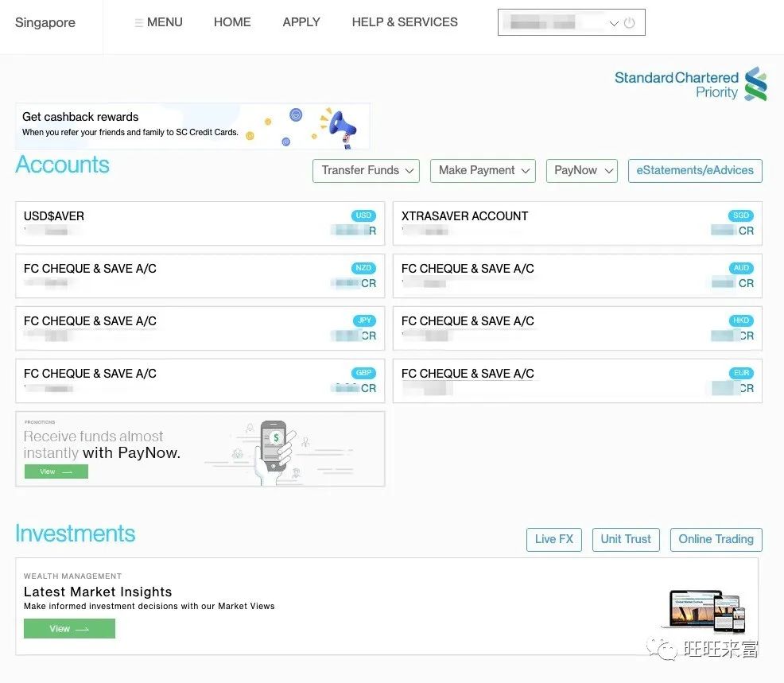
Task: Click the Accounts section heading
Action: pos(63,165)
